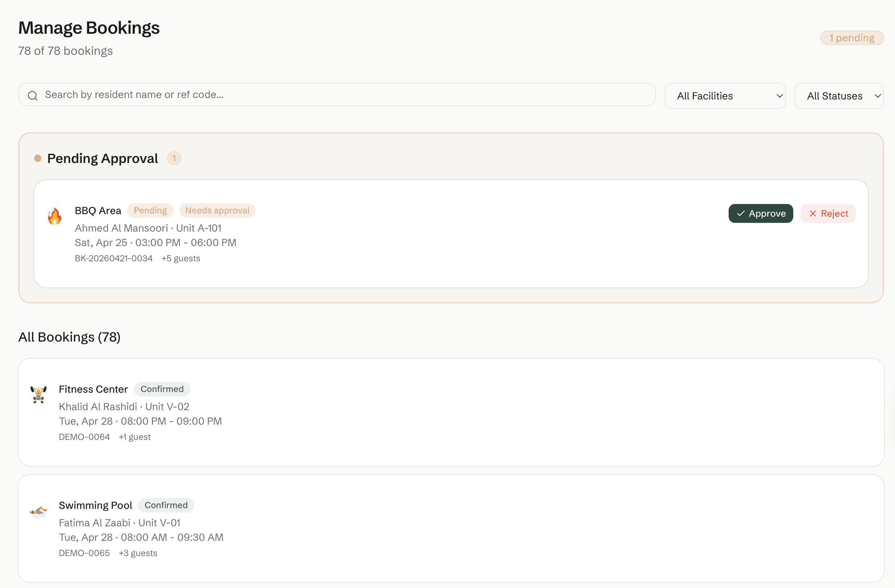Select the Fitness Center booking title
Image resolution: width=895 pixels, height=588 pixels.
[93, 389]
